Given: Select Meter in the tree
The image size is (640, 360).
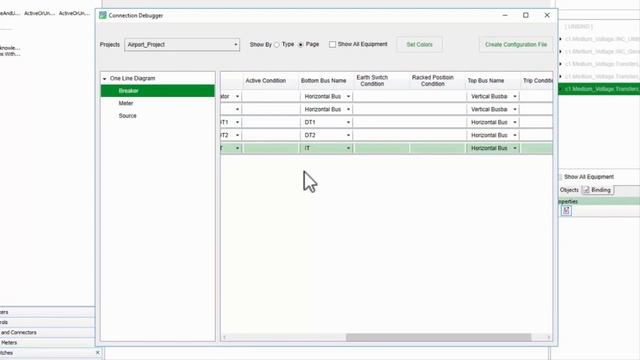Looking at the screenshot, I should (126, 103).
